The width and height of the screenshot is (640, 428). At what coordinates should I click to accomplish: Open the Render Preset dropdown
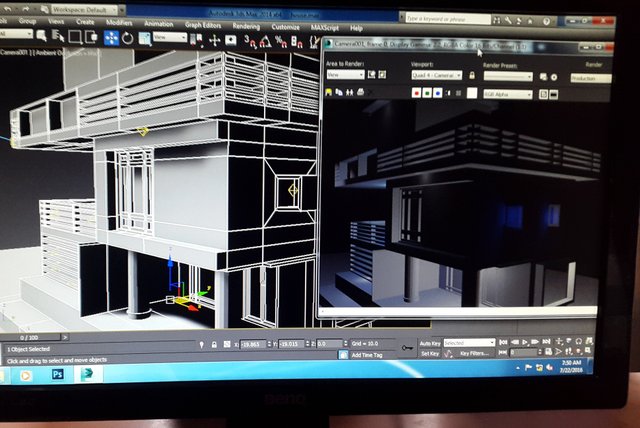(x=508, y=76)
